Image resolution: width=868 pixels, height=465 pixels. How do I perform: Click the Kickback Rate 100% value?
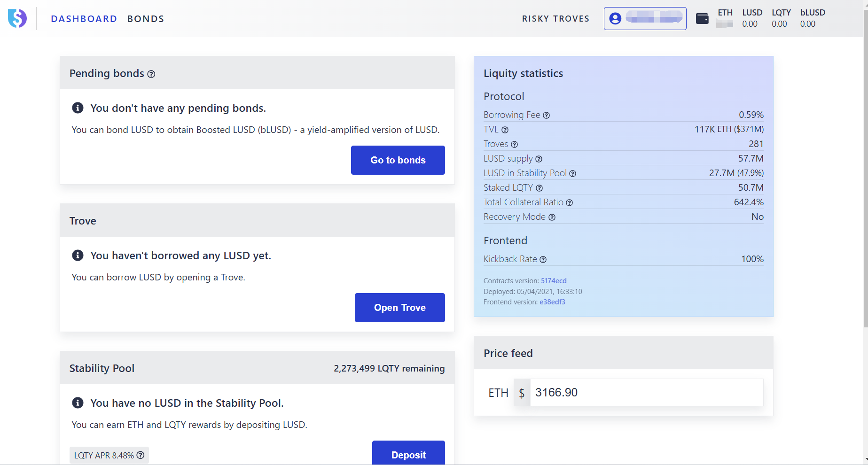click(x=752, y=259)
